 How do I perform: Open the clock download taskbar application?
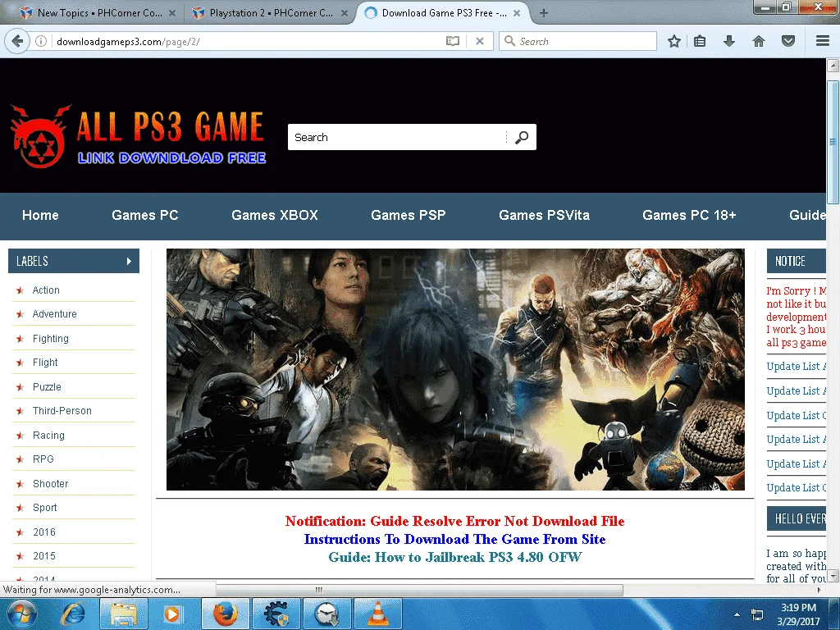coord(326,614)
